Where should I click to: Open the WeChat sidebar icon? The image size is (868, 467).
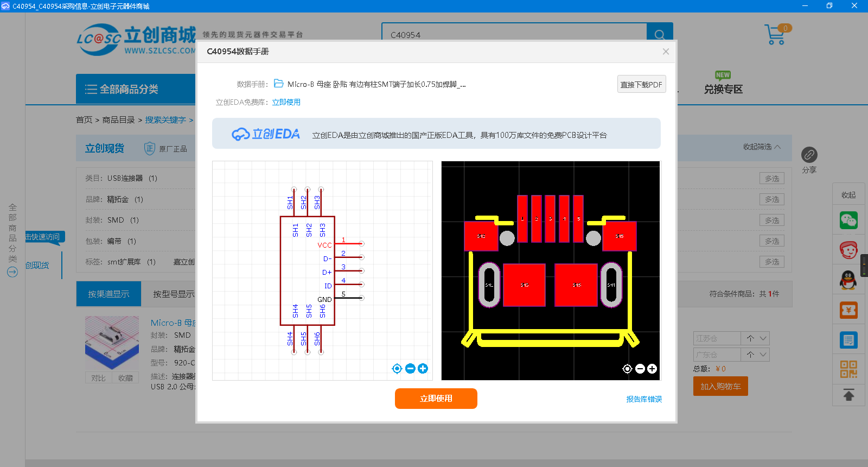click(x=848, y=220)
